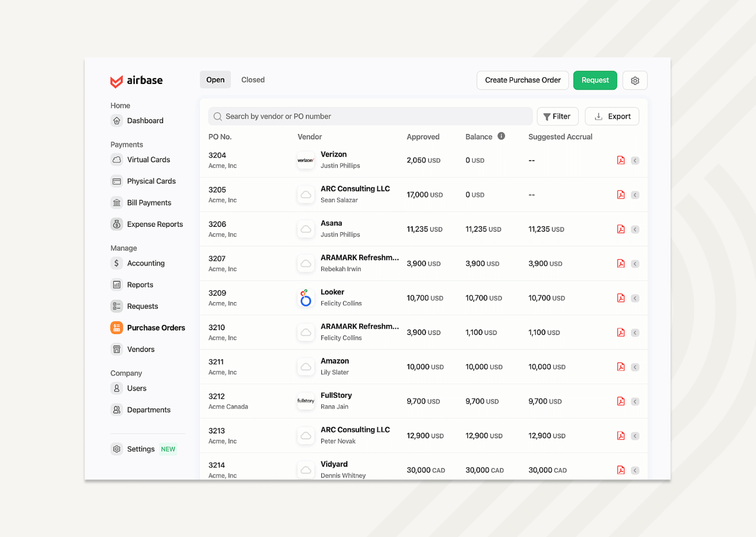Expand row chevron for PO 3211
756x537 pixels.
tap(635, 367)
